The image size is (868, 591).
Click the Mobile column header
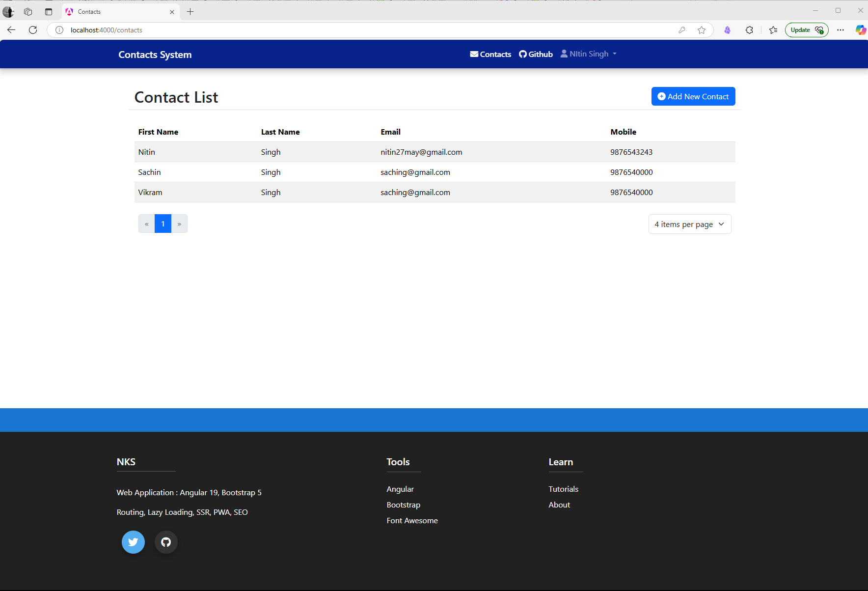pyautogui.click(x=624, y=132)
